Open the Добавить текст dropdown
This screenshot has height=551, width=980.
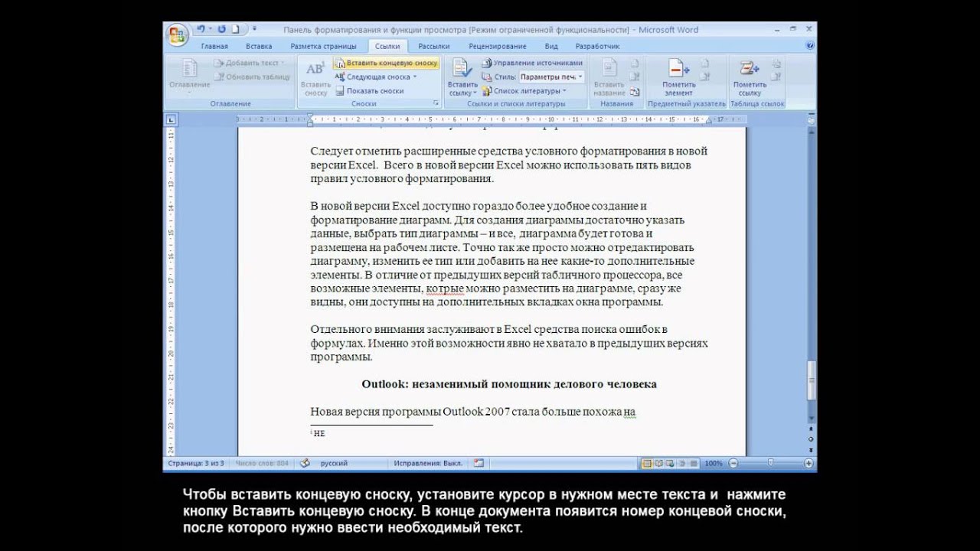[x=250, y=63]
